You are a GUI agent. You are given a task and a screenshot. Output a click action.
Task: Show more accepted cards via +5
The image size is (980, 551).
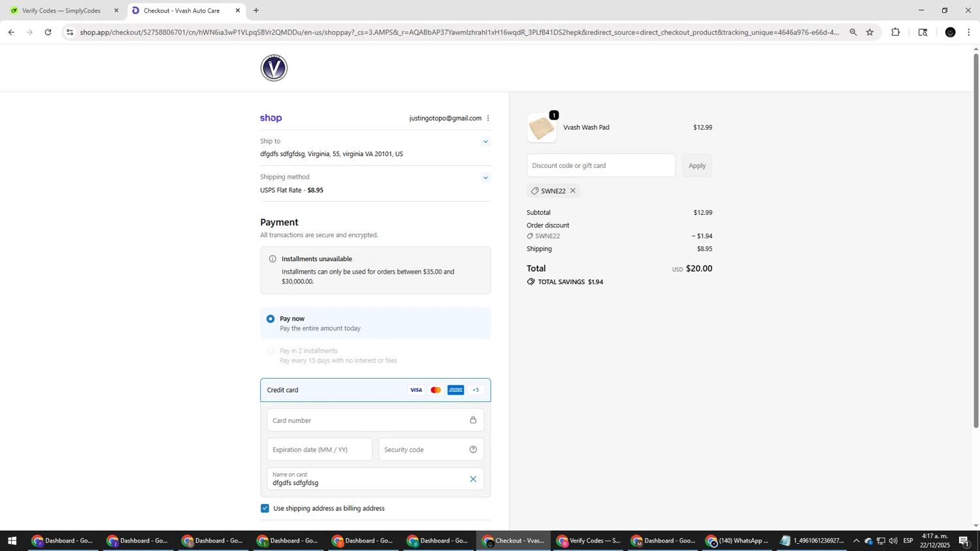(476, 390)
